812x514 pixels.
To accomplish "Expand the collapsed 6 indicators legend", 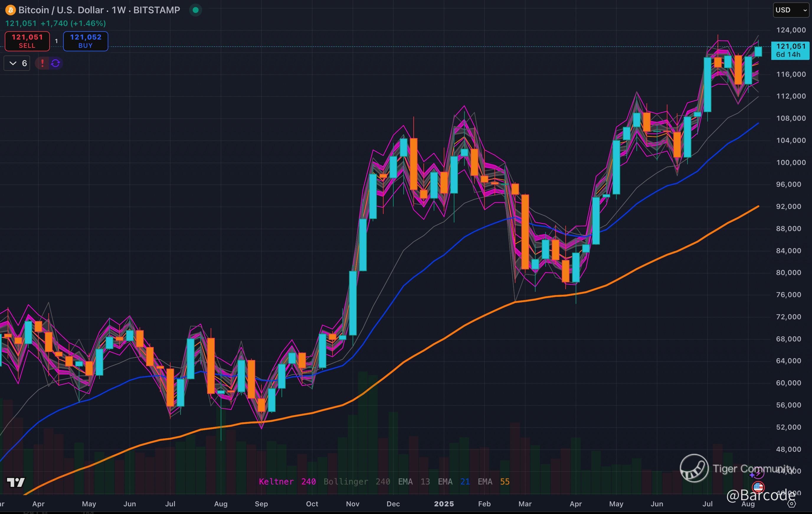I will 17,63.
